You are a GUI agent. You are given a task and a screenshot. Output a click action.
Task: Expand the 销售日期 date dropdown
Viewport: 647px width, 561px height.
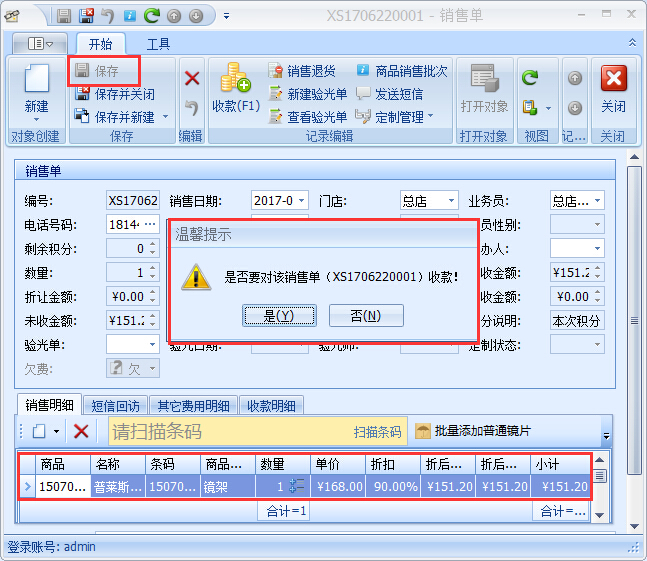click(x=302, y=201)
